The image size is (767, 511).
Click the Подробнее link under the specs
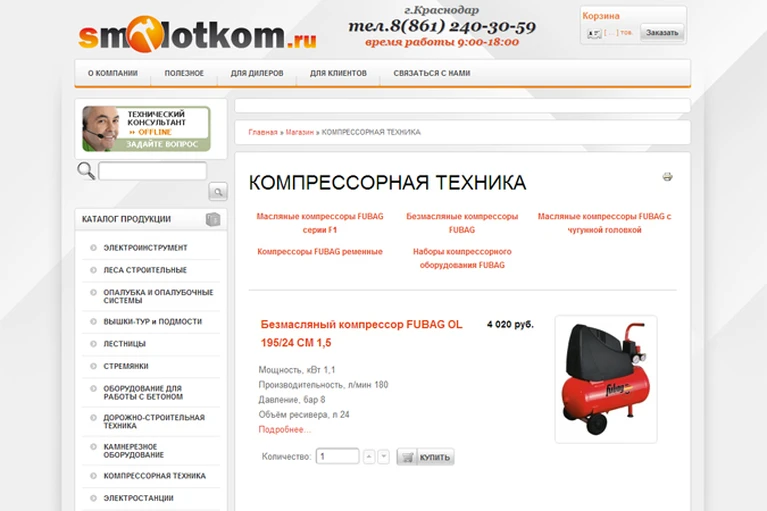[284, 429]
